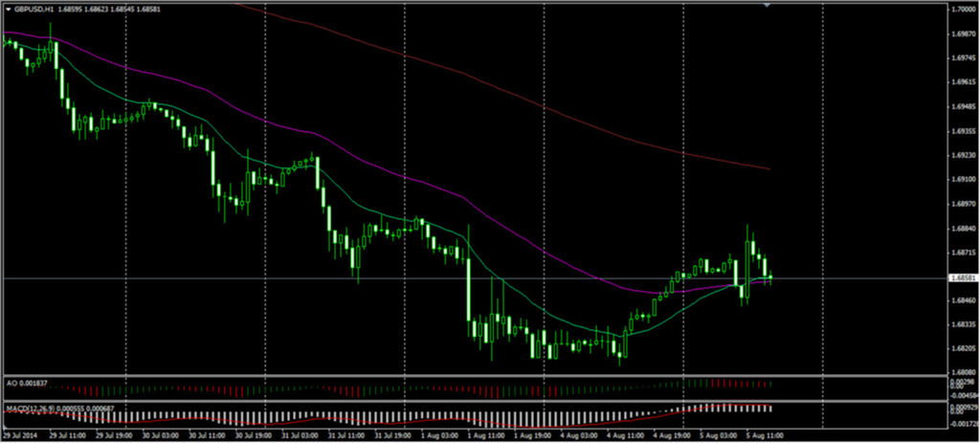Click the small arrow beside the GBPUSD,H1 title

pos(7,9)
